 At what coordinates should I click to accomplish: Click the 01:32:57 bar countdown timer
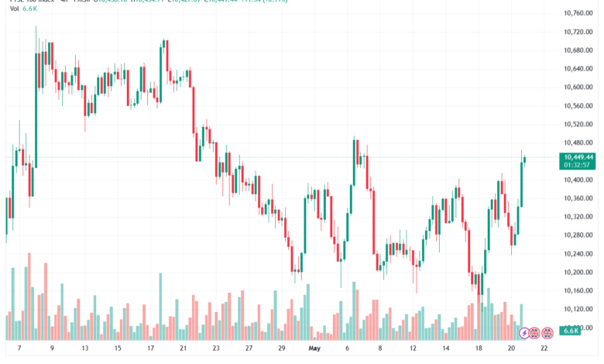click(x=577, y=165)
